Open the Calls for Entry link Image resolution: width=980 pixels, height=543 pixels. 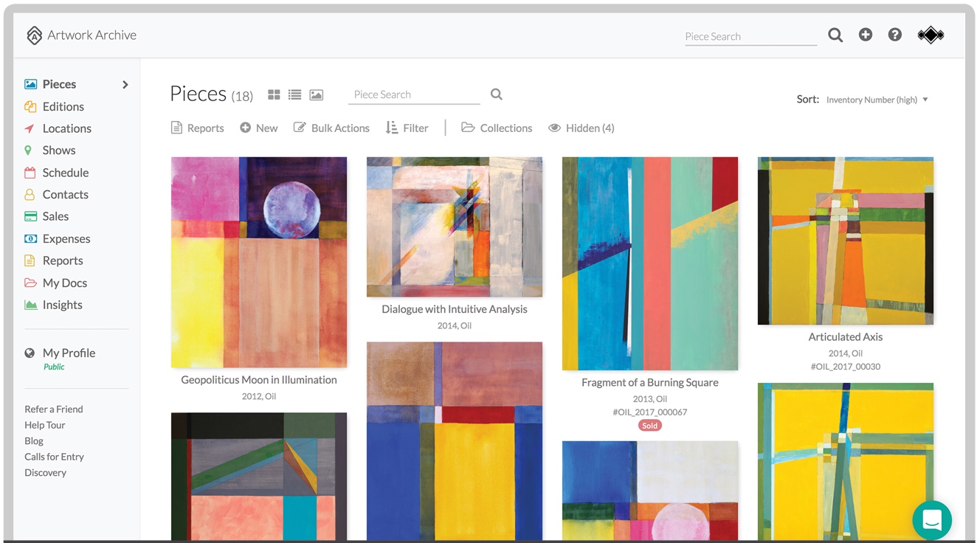(54, 457)
